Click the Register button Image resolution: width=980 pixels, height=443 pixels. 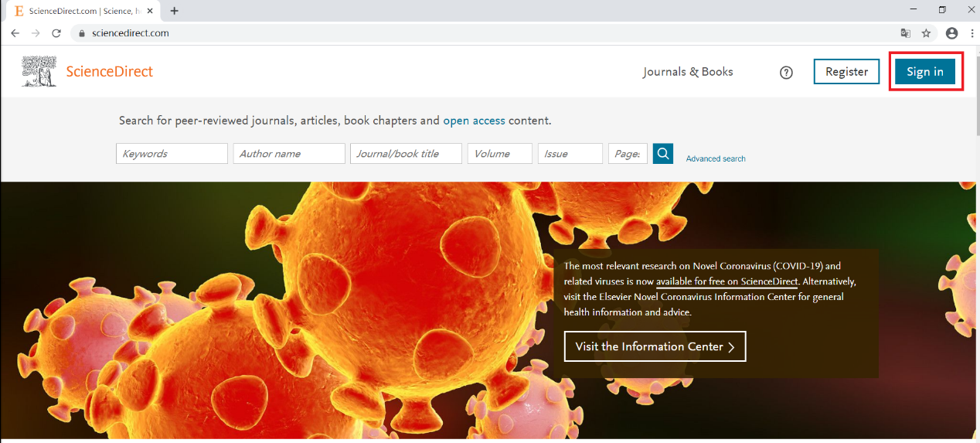(846, 72)
